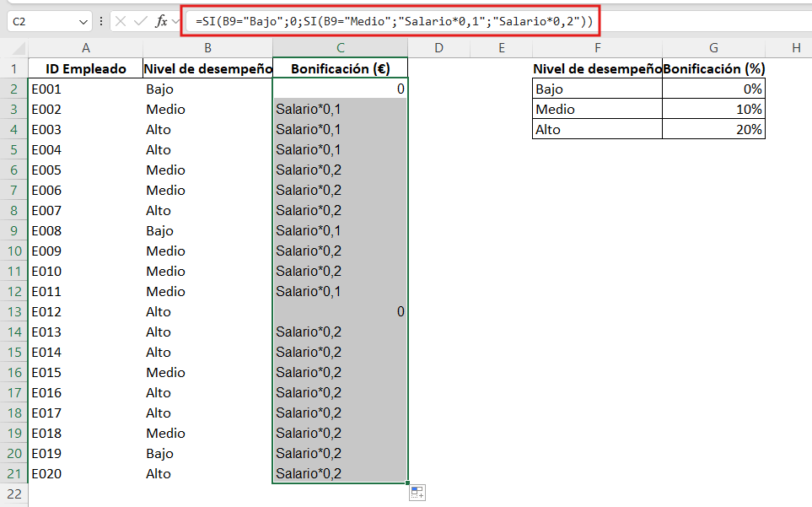
Task: Expand the function list arrow beside fx
Action: point(175,21)
